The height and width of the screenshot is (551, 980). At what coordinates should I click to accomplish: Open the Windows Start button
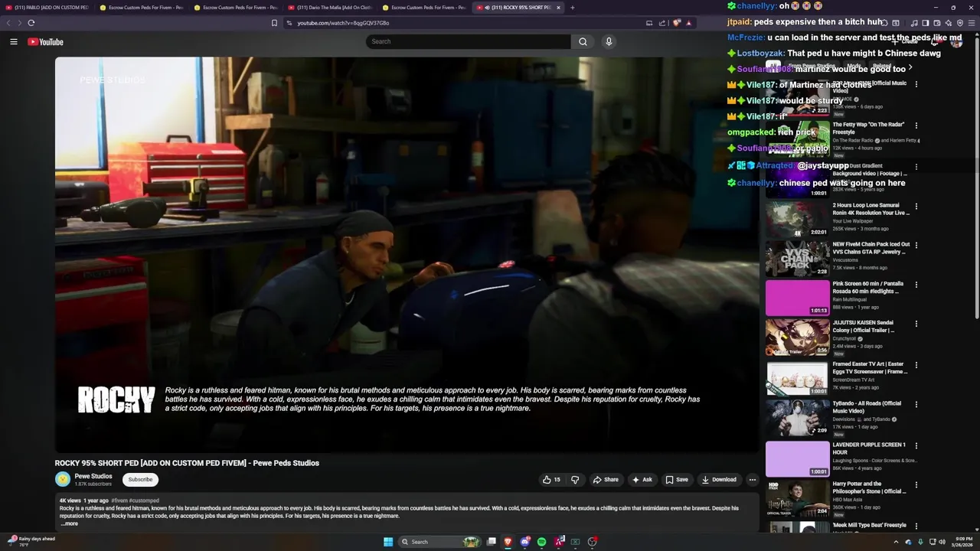[x=387, y=542]
